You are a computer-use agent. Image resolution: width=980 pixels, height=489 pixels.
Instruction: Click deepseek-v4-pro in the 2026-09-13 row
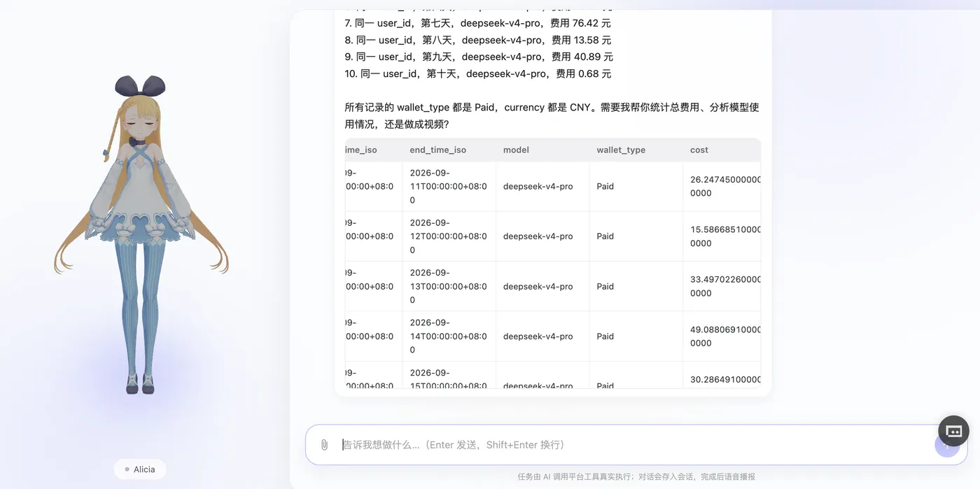click(x=538, y=287)
